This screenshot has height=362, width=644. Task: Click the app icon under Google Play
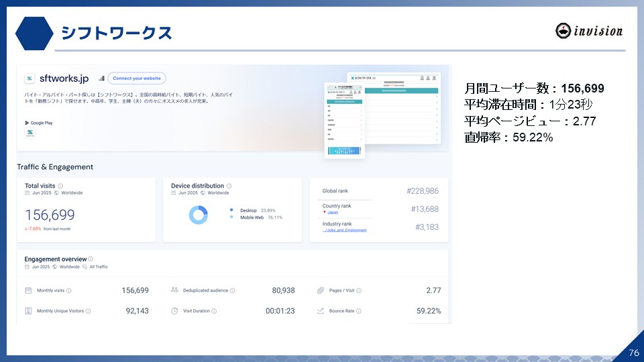[x=30, y=133]
